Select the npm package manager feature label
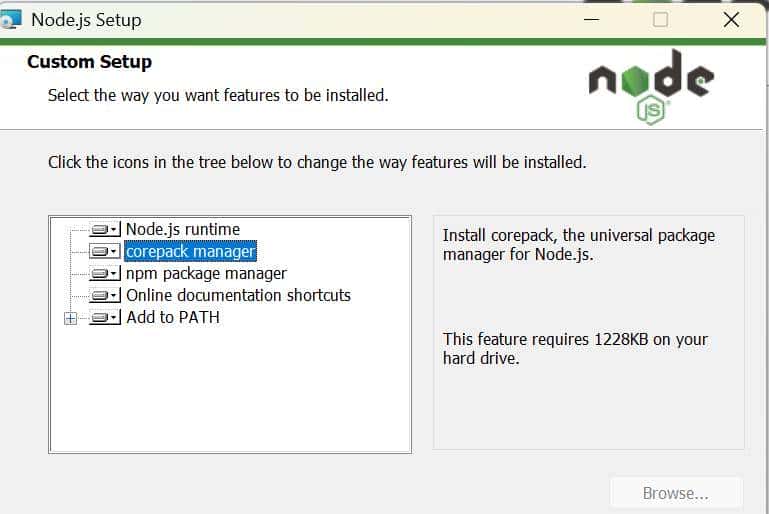The height and width of the screenshot is (514, 769). 206,273
